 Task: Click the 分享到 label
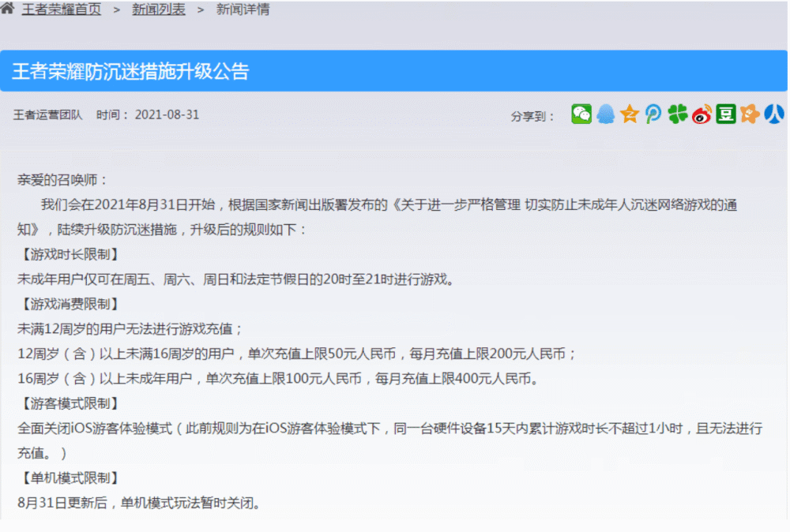point(532,116)
